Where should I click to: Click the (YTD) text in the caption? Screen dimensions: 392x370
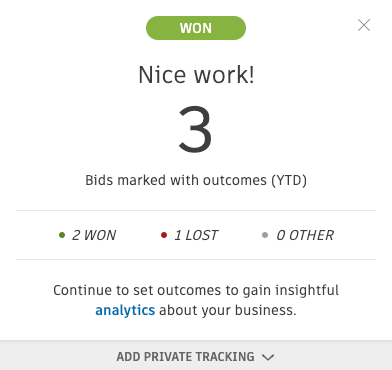tap(289, 180)
